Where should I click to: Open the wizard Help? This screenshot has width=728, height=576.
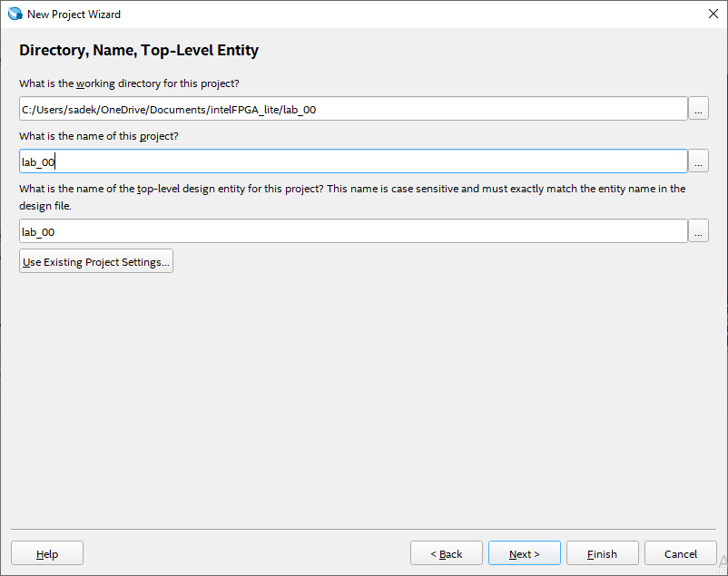click(x=47, y=553)
